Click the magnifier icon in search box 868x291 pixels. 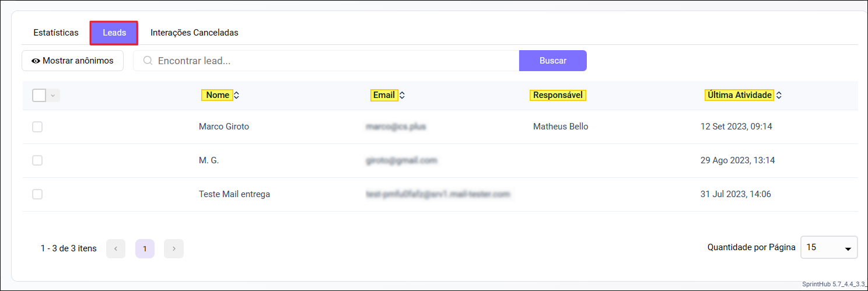[148, 61]
